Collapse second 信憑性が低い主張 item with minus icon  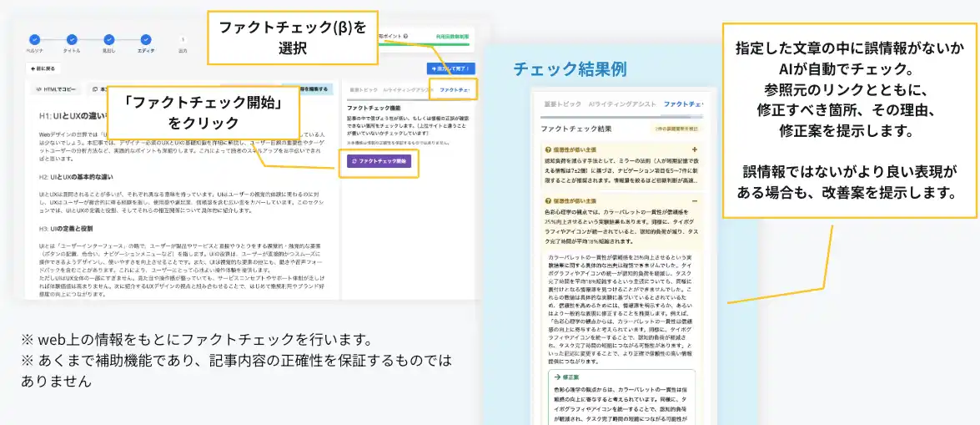tap(694, 201)
